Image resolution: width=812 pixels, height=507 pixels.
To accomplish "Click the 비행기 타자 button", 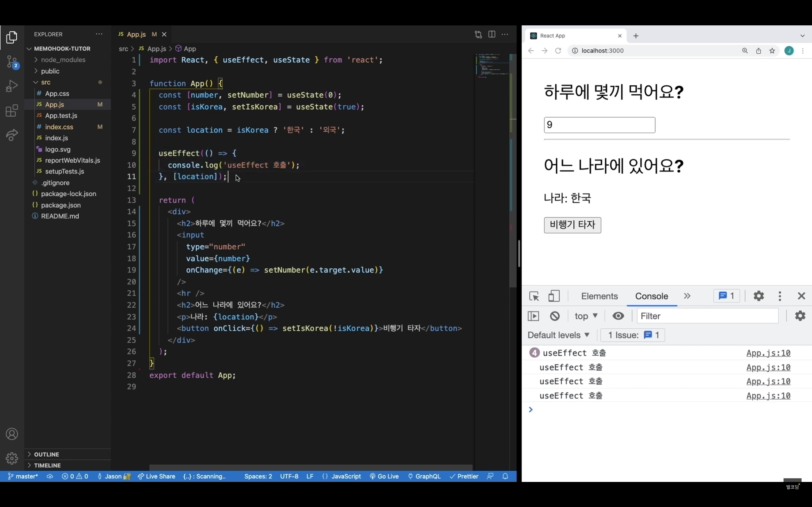I will (x=572, y=225).
